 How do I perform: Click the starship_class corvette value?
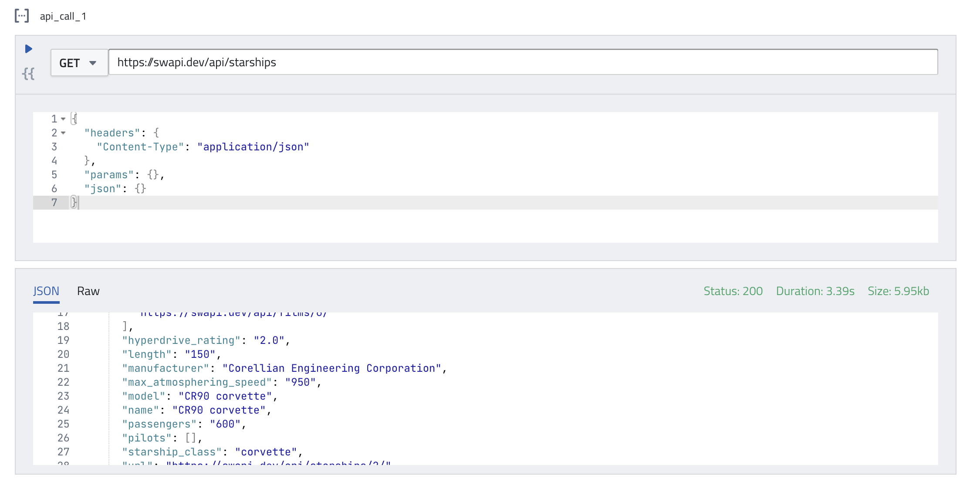(x=266, y=452)
